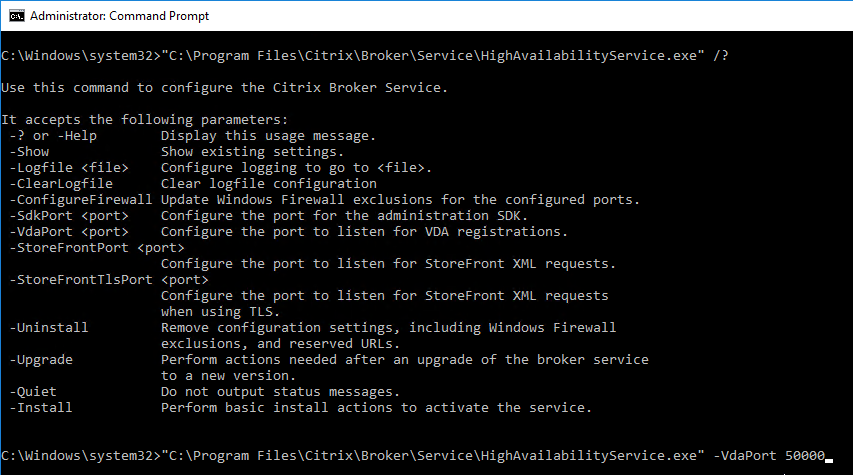Click the -Upgrade parameter text

(x=41, y=360)
